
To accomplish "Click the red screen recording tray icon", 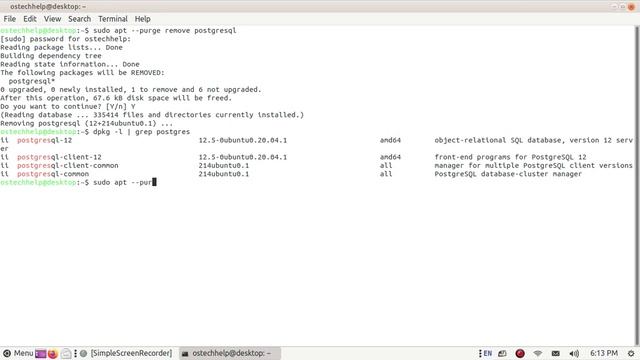I will [520, 353].
